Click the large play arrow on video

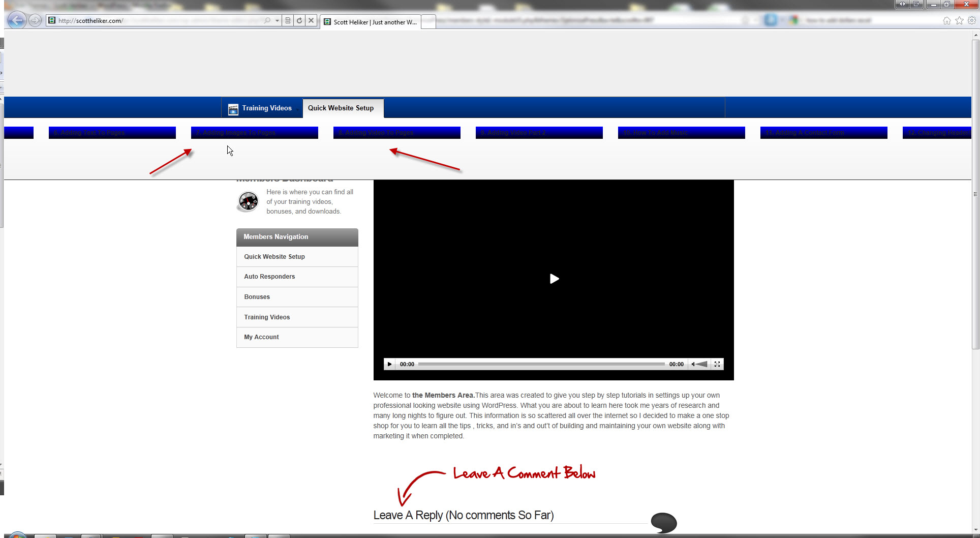point(554,279)
